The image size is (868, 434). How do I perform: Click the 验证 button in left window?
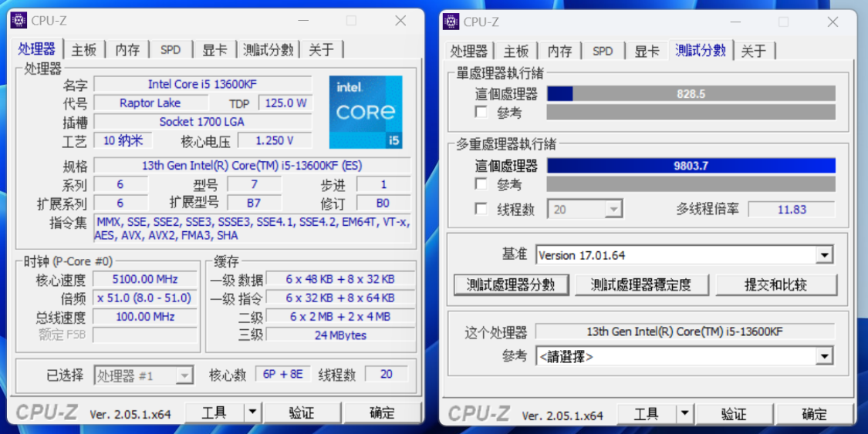[302, 412]
